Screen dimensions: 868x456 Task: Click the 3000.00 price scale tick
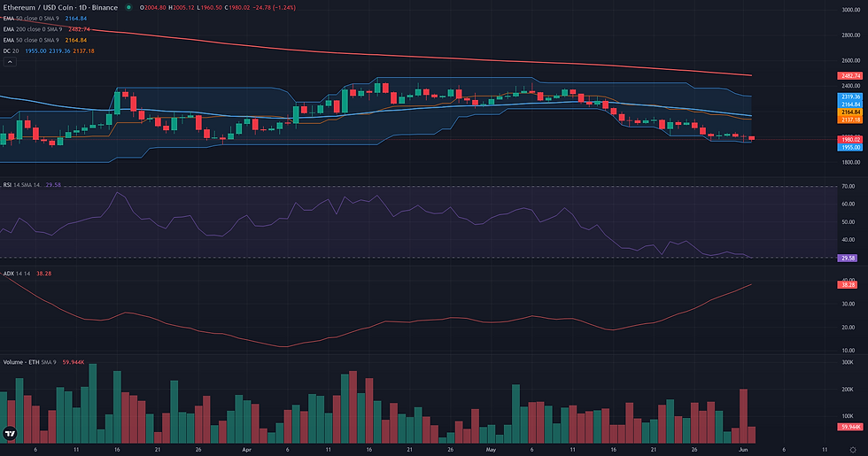pos(851,10)
